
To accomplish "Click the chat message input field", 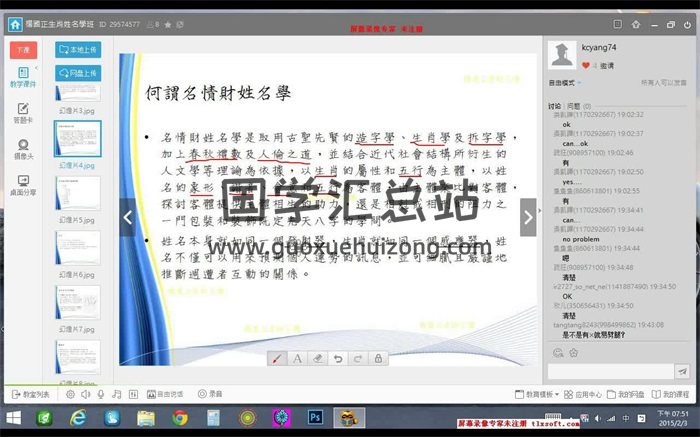I will (610, 371).
